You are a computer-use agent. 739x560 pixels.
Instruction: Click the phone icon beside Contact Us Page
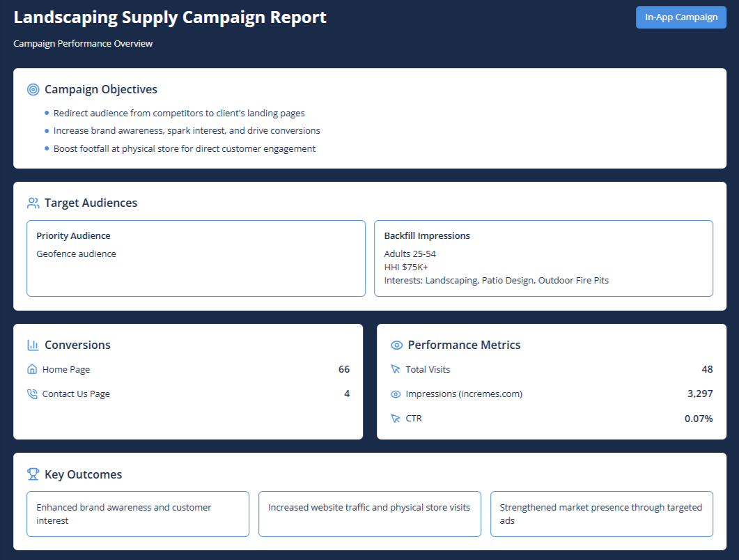click(32, 394)
